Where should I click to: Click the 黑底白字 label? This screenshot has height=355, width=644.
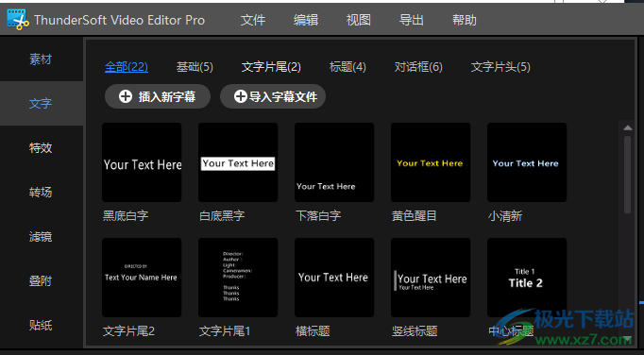[126, 215]
